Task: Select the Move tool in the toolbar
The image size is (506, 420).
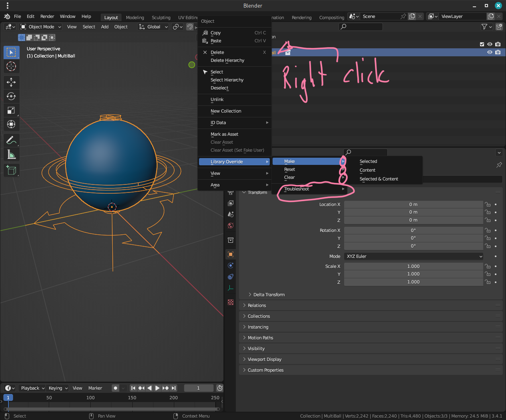Action: (x=11, y=82)
